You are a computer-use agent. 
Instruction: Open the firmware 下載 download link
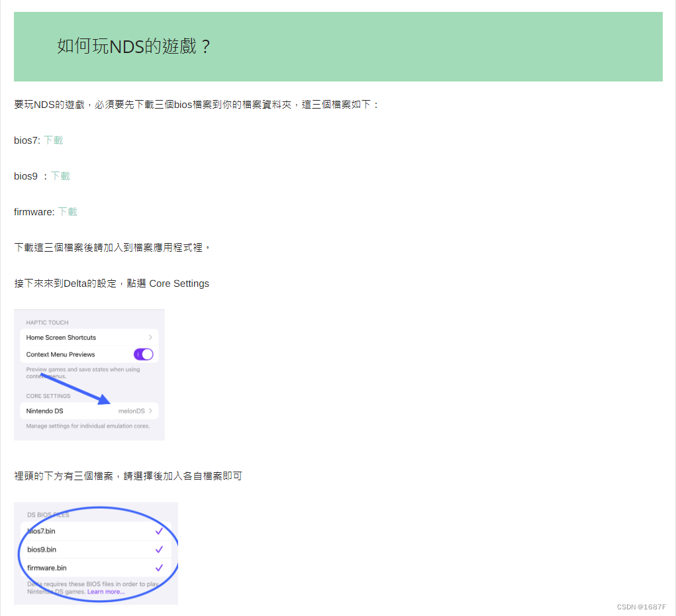point(68,212)
